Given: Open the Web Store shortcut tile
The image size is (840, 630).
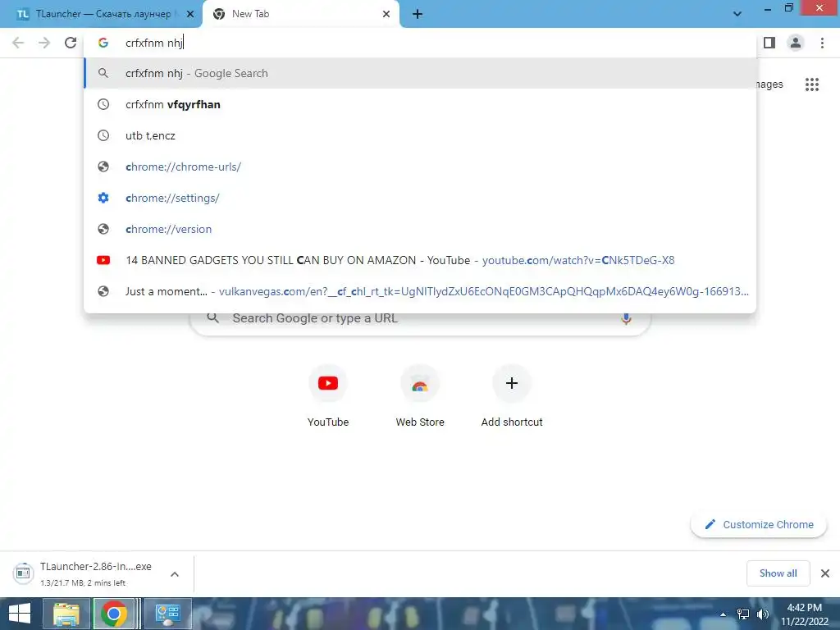Looking at the screenshot, I should [x=420, y=395].
